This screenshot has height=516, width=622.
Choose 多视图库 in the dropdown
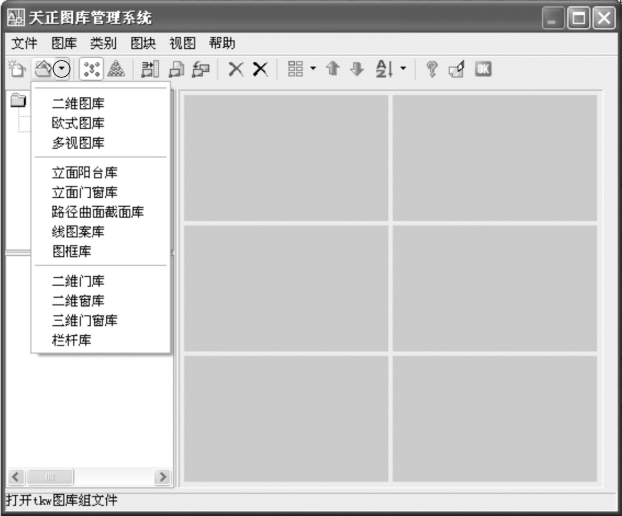(101, 143)
